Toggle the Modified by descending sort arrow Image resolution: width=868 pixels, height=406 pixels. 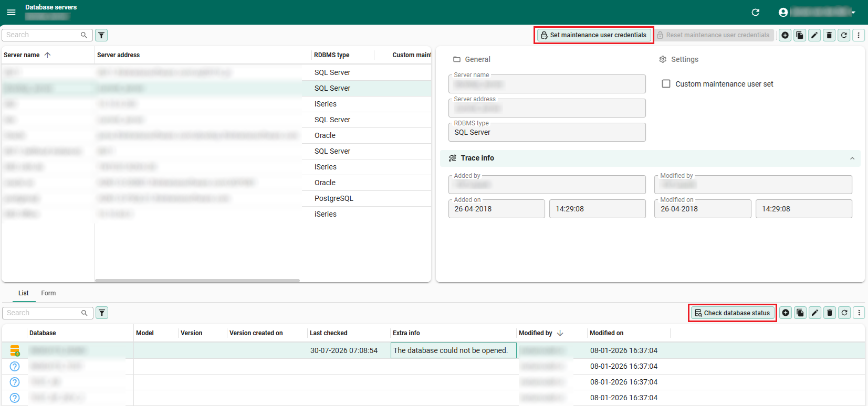coord(560,333)
